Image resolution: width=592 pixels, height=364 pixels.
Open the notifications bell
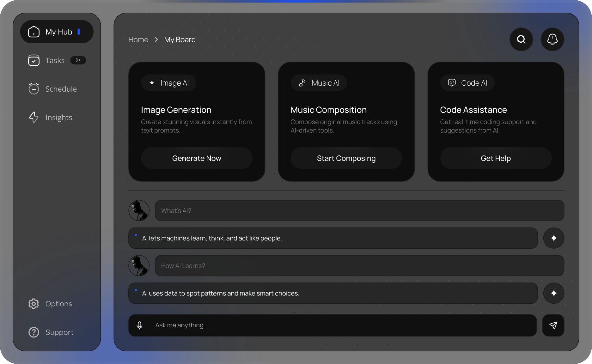point(552,39)
